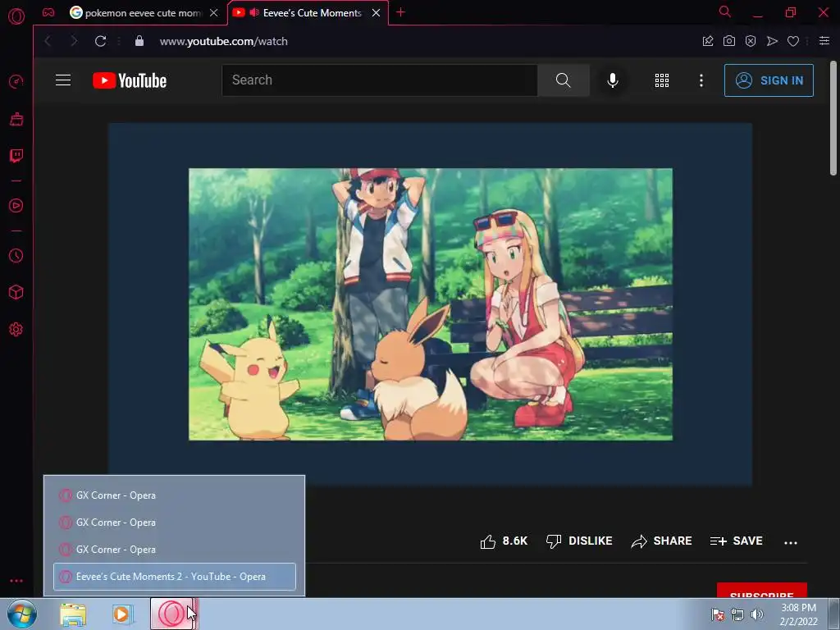Viewport: 840px width, 630px height.
Task: Select second GX Corner - Opera window
Action: [175, 523]
